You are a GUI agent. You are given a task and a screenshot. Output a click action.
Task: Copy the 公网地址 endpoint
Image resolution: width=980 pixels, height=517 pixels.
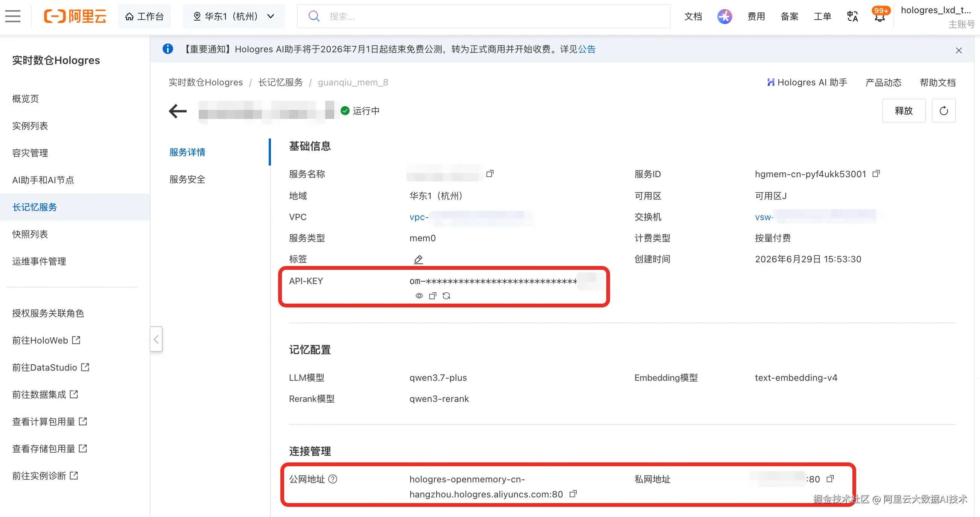573,493
